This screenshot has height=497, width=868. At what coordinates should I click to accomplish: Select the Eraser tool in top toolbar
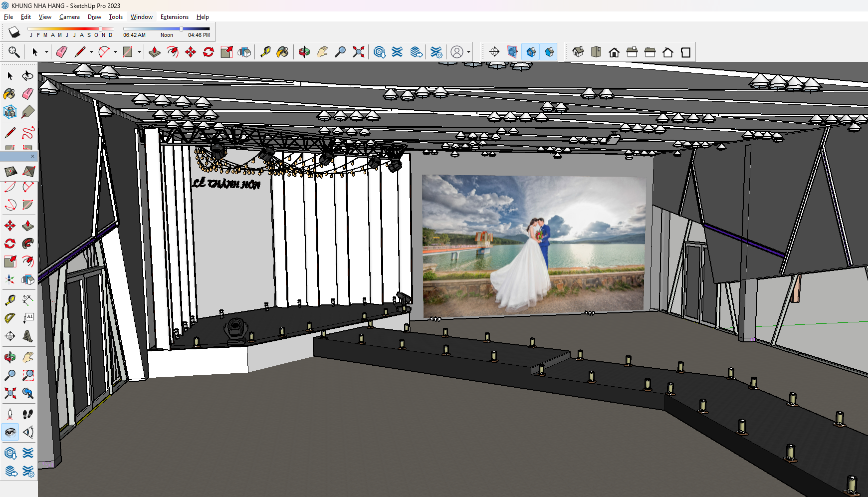(61, 52)
